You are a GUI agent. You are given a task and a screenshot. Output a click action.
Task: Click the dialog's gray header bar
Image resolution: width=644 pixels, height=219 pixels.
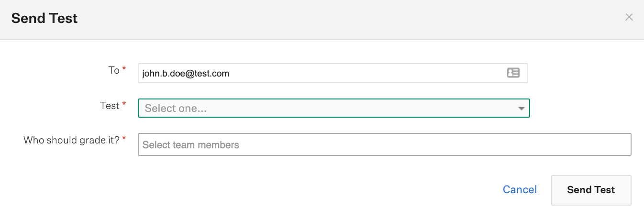(322, 20)
